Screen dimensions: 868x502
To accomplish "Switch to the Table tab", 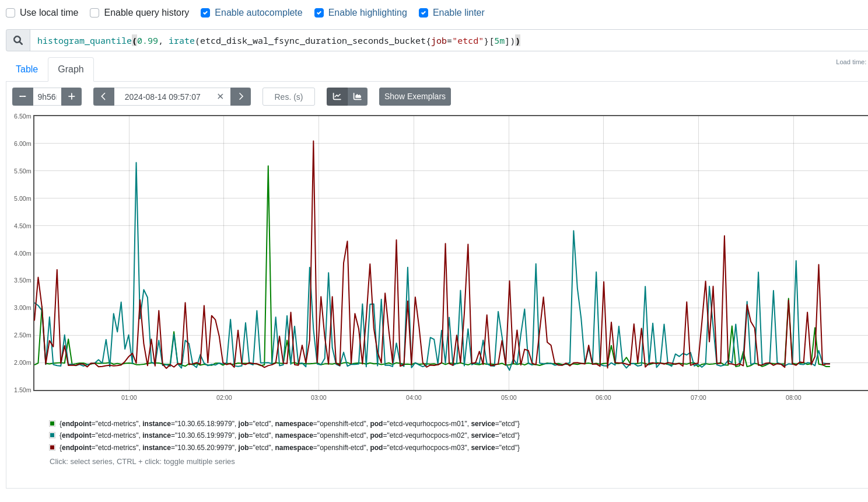I will tap(27, 69).
